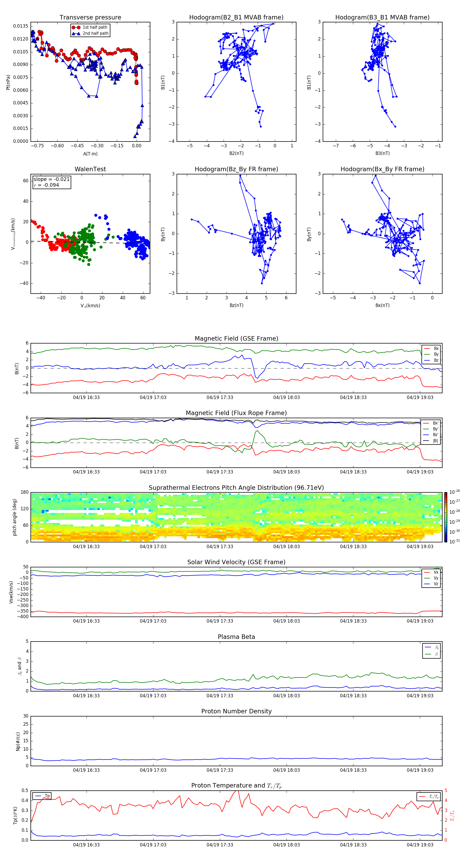Select the '2nd half path' legend entry
The height and width of the screenshot is (868, 473).
pyautogui.click(x=90, y=33)
